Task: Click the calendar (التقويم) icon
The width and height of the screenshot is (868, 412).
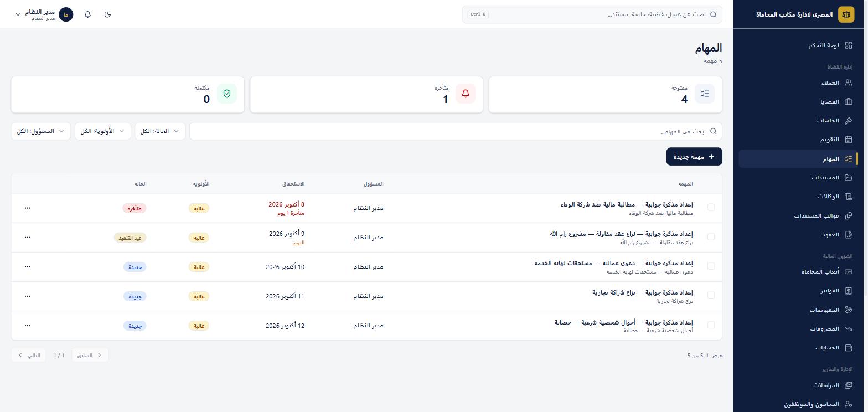Action: click(x=848, y=140)
